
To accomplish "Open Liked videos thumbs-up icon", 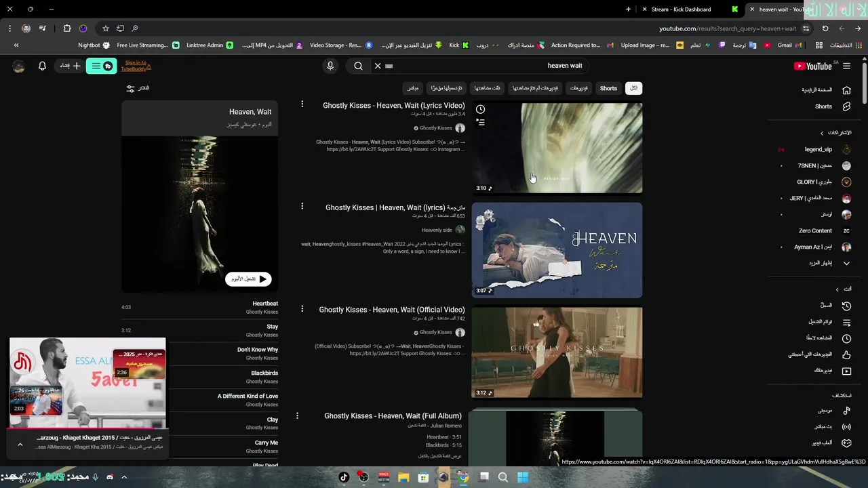I will point(846,354).
